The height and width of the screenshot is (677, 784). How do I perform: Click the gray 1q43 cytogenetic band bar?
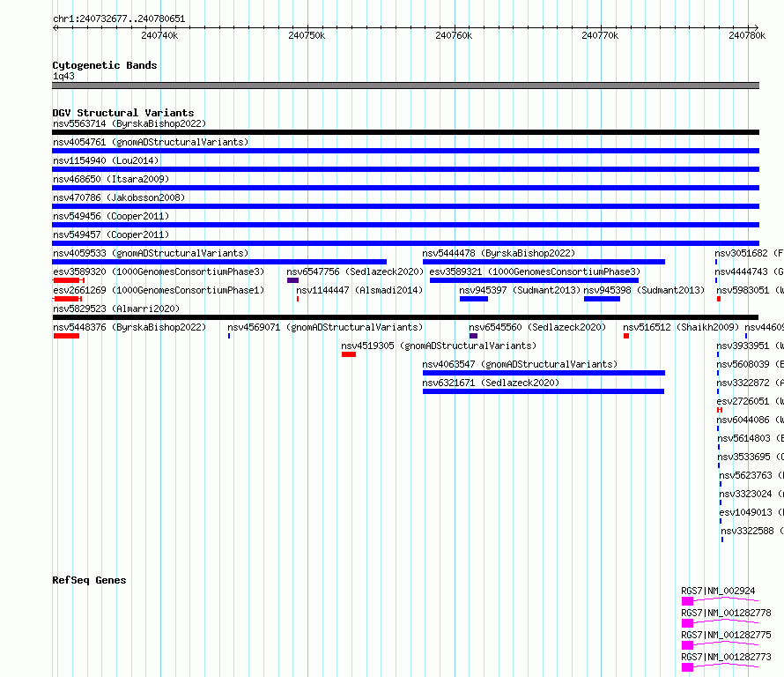(x=405, y=86)
